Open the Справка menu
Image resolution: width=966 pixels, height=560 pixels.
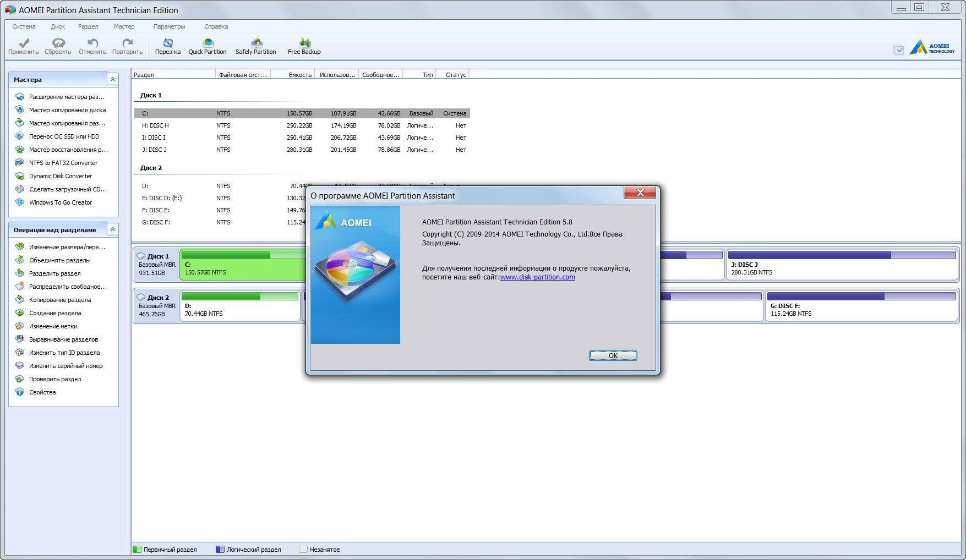(x=216, y=26)
